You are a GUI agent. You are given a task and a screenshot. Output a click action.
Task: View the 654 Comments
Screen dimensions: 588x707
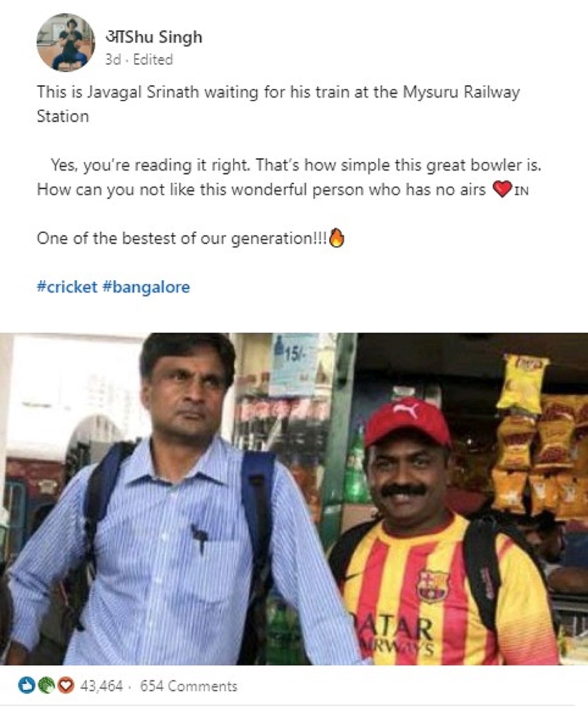point(189,686)
